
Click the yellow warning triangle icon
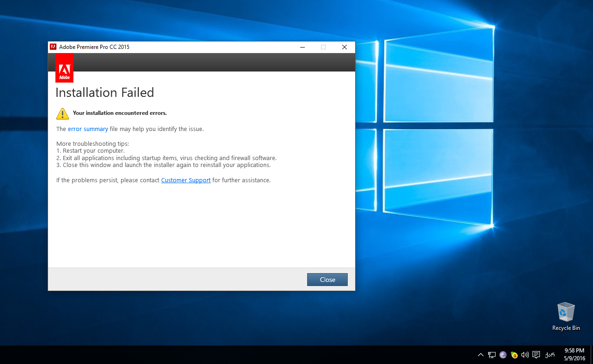62,113
